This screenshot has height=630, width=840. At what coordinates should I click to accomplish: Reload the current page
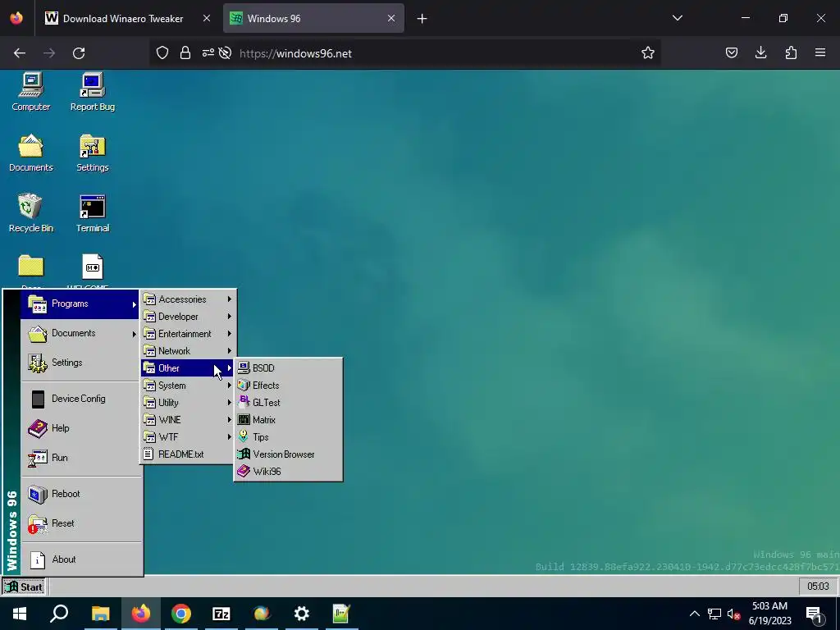(x=79, y=53)
